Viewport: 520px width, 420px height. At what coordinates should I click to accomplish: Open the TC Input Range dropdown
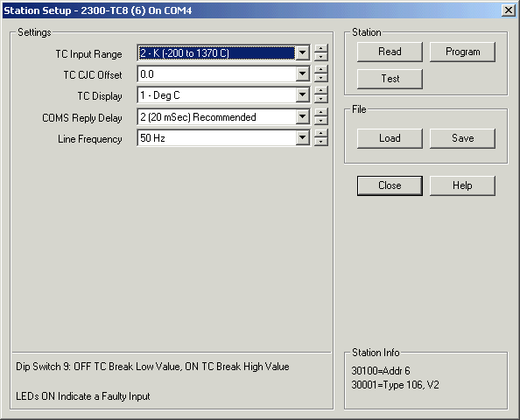pyautogui.click(x=302, y=53)
